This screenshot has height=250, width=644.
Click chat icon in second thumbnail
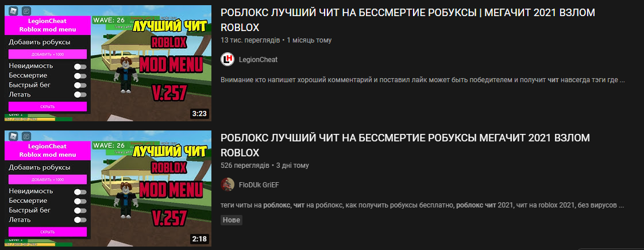pos(26,135)
